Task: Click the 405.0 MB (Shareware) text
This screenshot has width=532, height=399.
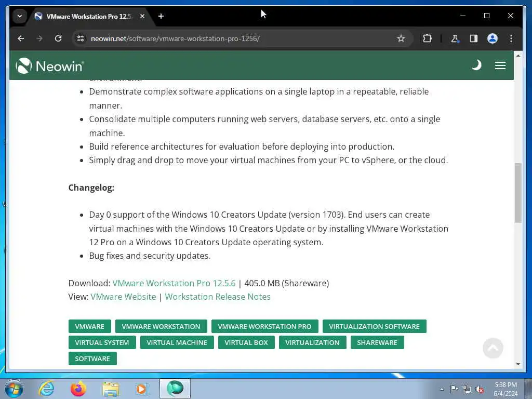Action: [x=287, y=283]
